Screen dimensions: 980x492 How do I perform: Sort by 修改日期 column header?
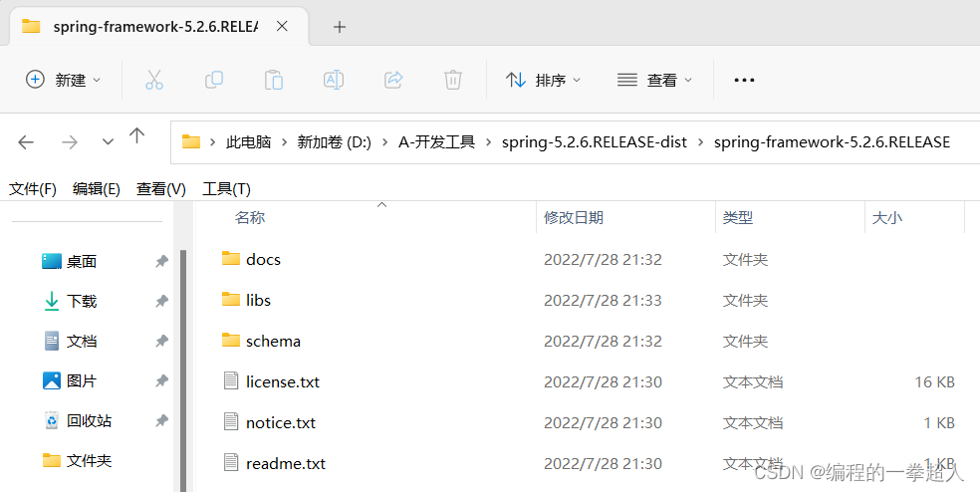(x=574, y=217)
